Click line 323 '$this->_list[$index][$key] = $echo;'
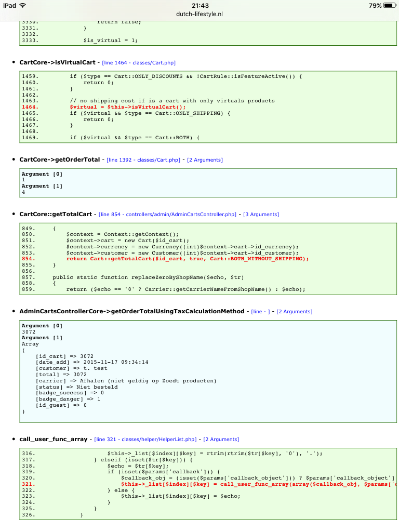Viewport: 399px width, 532px height. [181, 496]
